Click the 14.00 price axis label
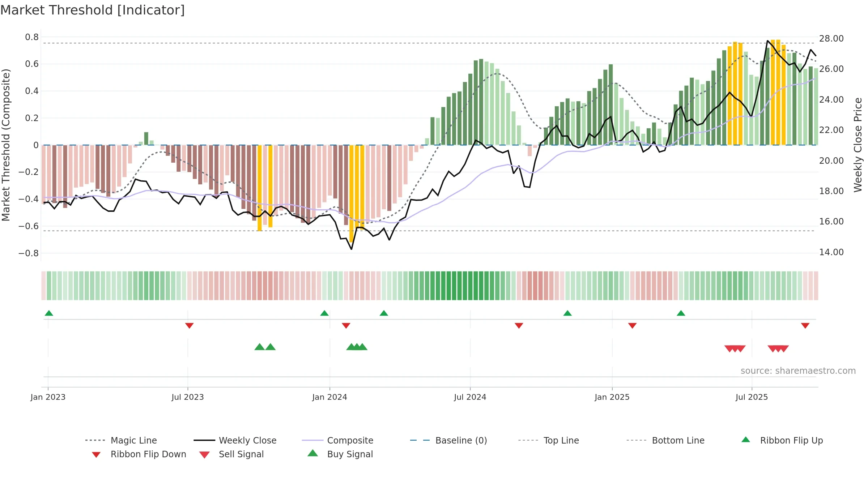868x488 pixels. click(831, 252)
